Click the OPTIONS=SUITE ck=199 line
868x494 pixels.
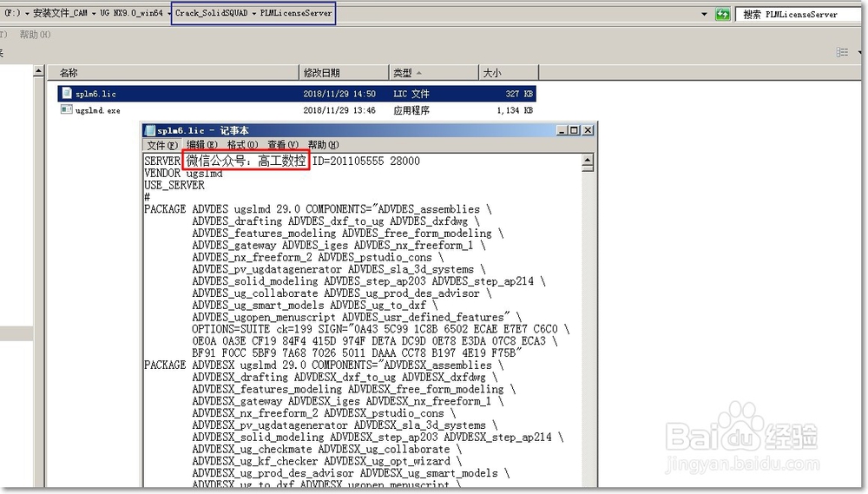click(x=380, y=329)
